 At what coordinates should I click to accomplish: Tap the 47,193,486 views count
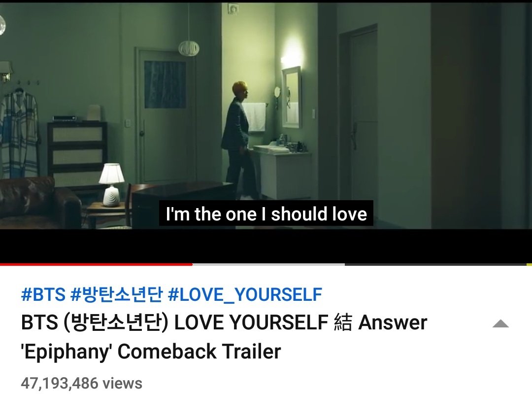(x=81, y=383)
